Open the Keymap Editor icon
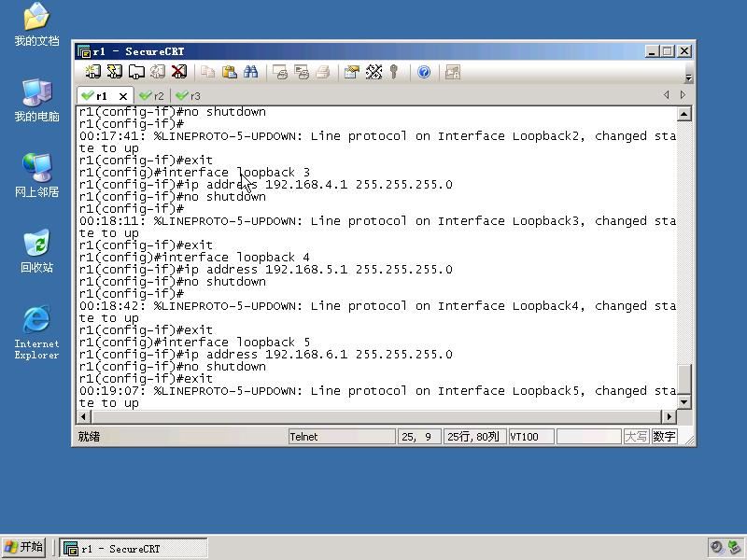The height and width of the screenshot is (560, 747). [373, 72]
